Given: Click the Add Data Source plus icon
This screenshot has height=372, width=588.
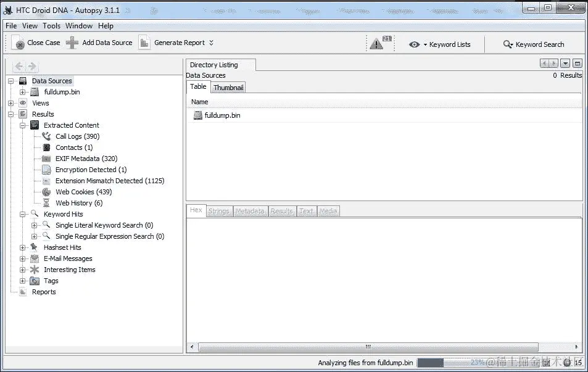Looking at the screenshot, I should pos(72,43).
